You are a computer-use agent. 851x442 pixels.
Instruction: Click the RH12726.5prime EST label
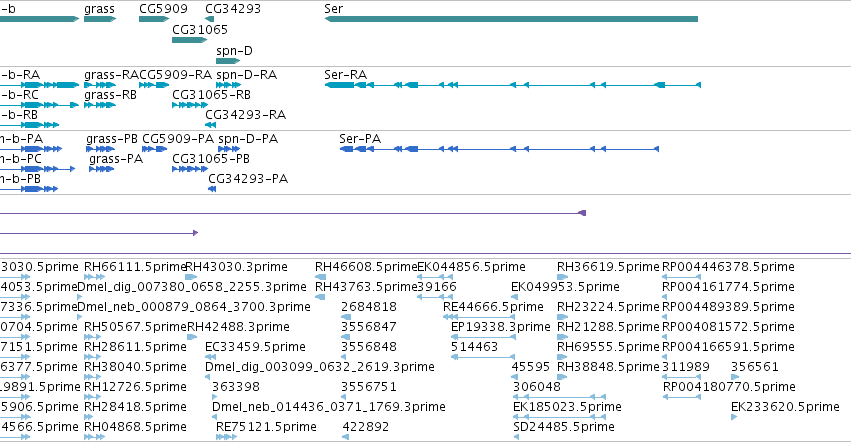tap(135, 387)
